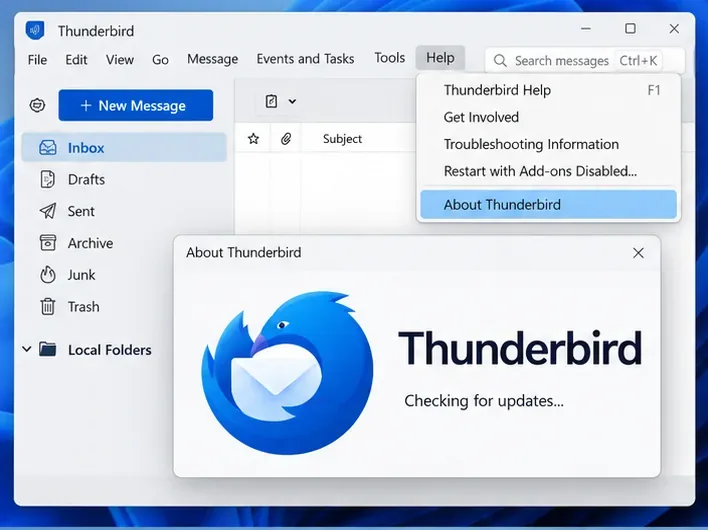Close the main Thunderbird window
This screenshot has height=530, width=708.
tap(674, 28)
